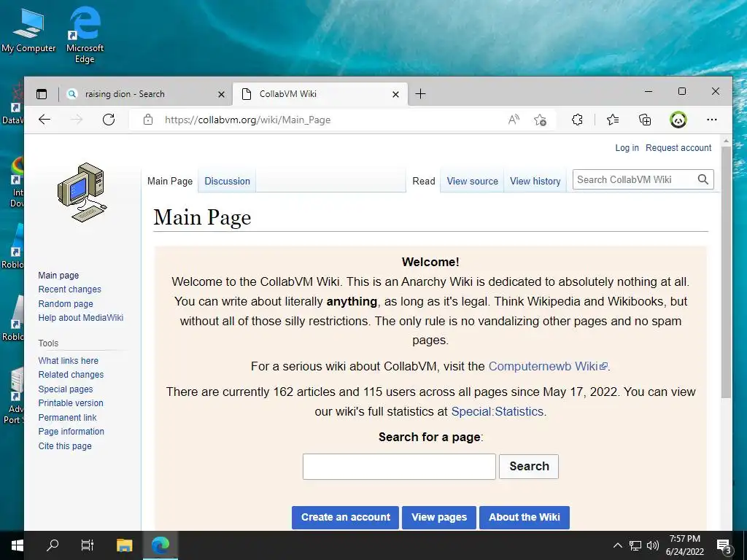Click the taskbar search magnifier
This screenshot has height=560, width=747.
coord(53,545)
